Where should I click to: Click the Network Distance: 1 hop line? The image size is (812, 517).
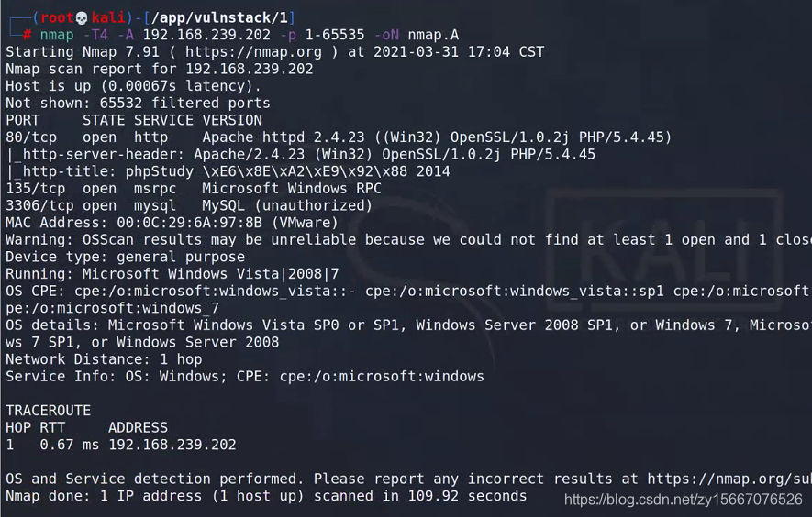click(x=104, y=359)
